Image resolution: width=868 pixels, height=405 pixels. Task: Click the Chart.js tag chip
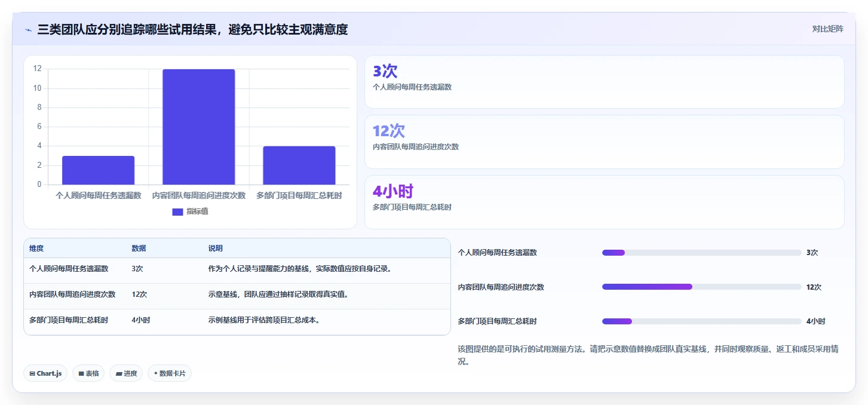point(45,373)
